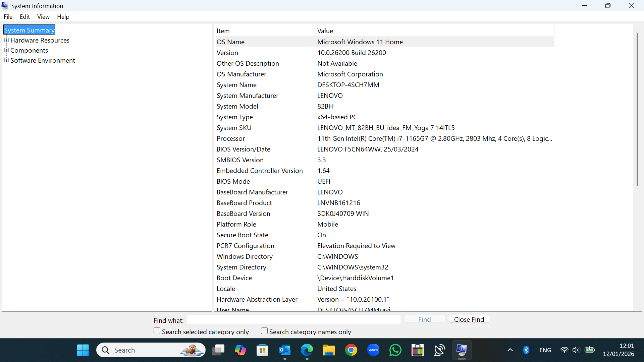Image resolution: width=644 pixels, height=362 pixels.
Task: Show hidden tray icons chevron
Action: [x=510, y=350]
